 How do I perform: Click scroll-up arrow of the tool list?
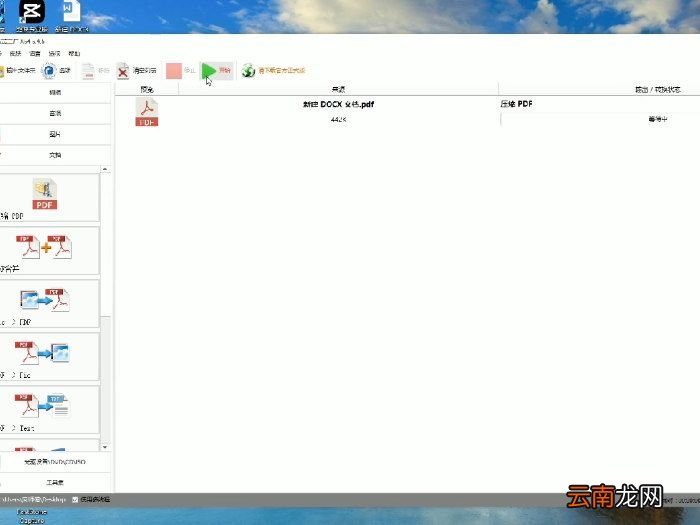(105, 169)
